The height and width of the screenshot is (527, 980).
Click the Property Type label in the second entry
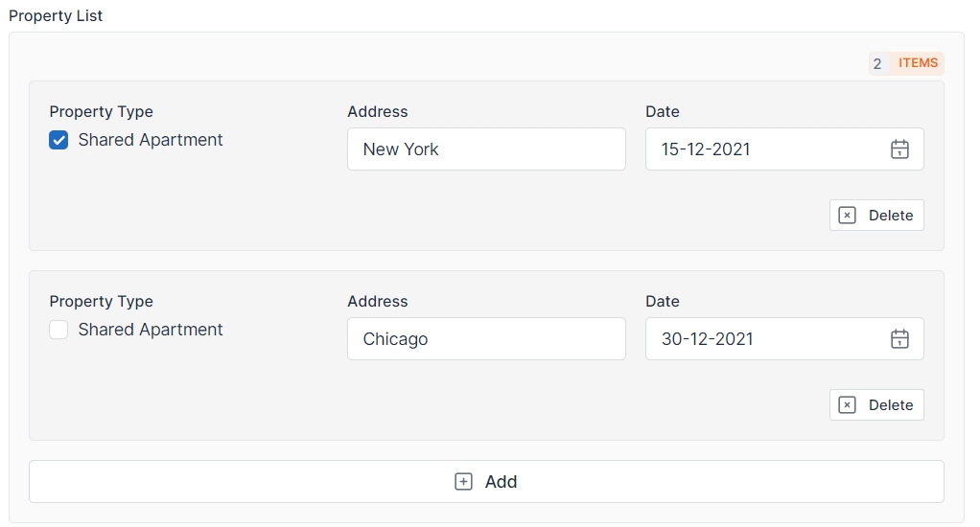pyautogui.click(x=102, y=302)
